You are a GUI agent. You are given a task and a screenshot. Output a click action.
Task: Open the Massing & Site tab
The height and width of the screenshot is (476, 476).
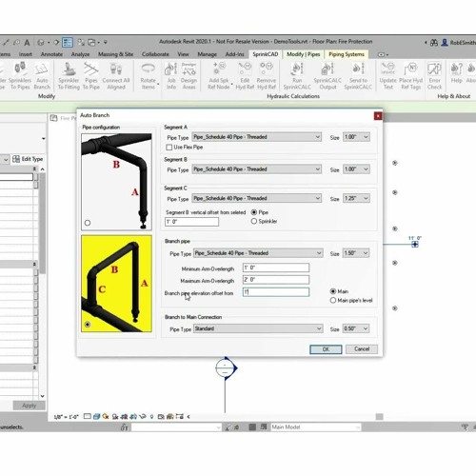pos(115,54)
